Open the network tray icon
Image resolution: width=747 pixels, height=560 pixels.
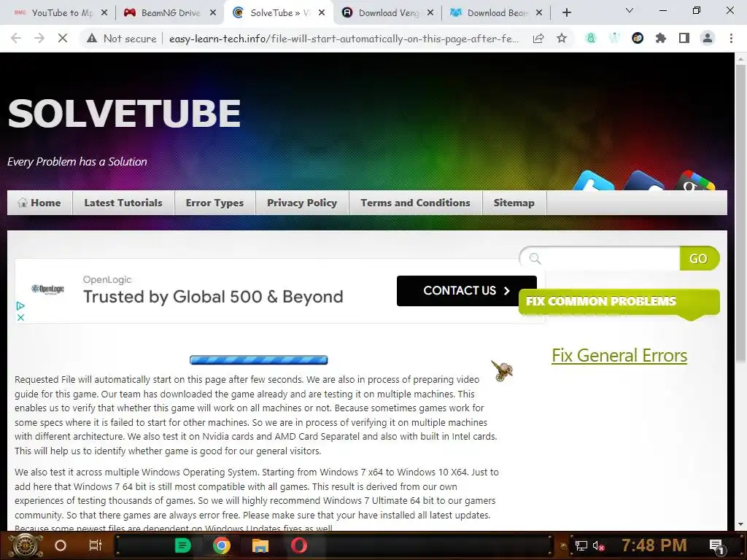pos(581,545)
